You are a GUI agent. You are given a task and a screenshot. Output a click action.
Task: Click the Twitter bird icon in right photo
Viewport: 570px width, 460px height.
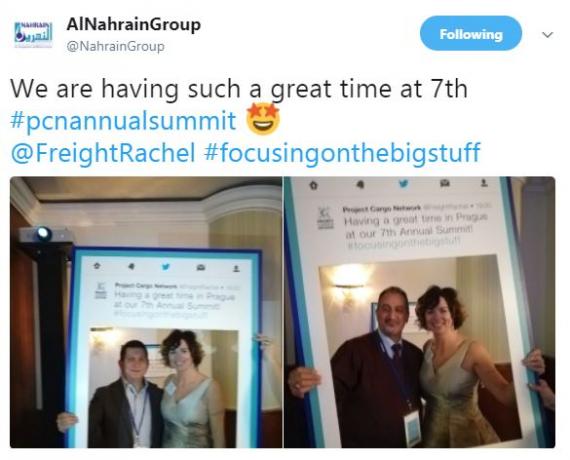tap(403, 184)
